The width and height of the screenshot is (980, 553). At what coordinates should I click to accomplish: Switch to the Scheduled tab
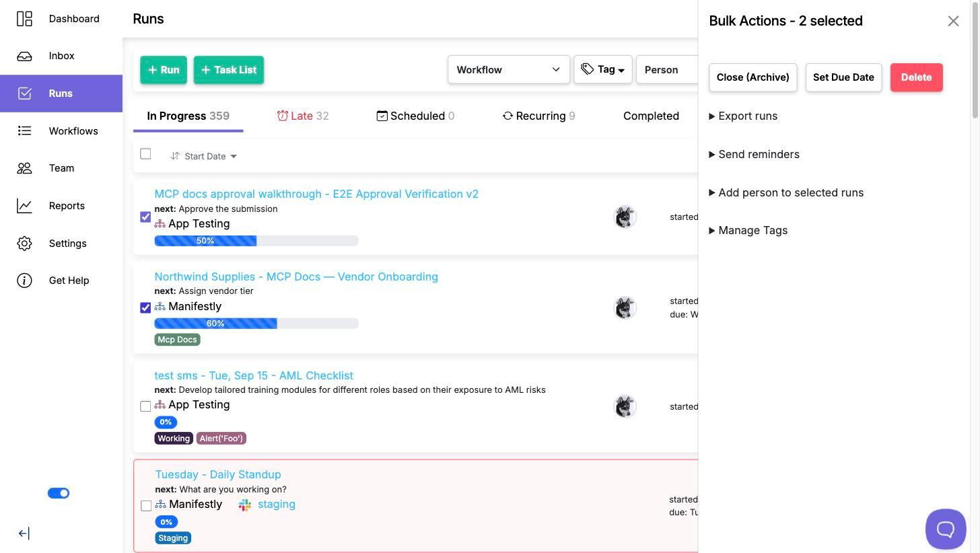[x=415, y=116]
